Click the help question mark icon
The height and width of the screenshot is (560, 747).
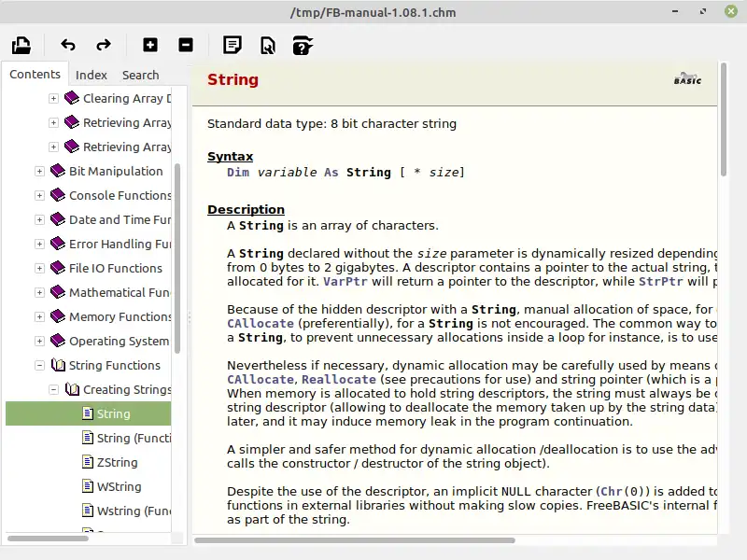pos(303,46)
